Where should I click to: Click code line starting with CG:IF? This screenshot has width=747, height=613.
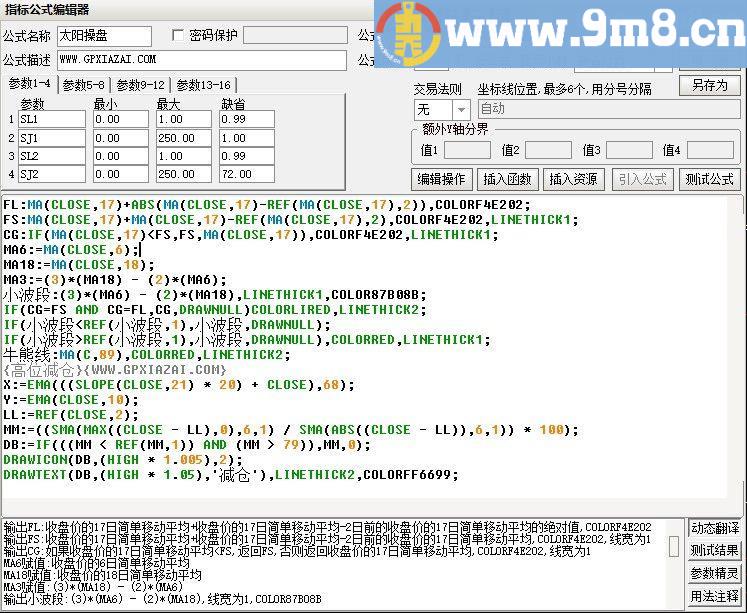251,235
